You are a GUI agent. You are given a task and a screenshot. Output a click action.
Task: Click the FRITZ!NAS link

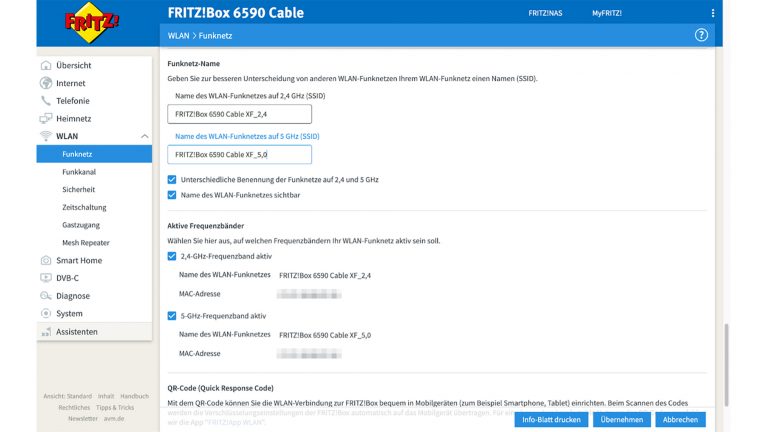point(545,13)
